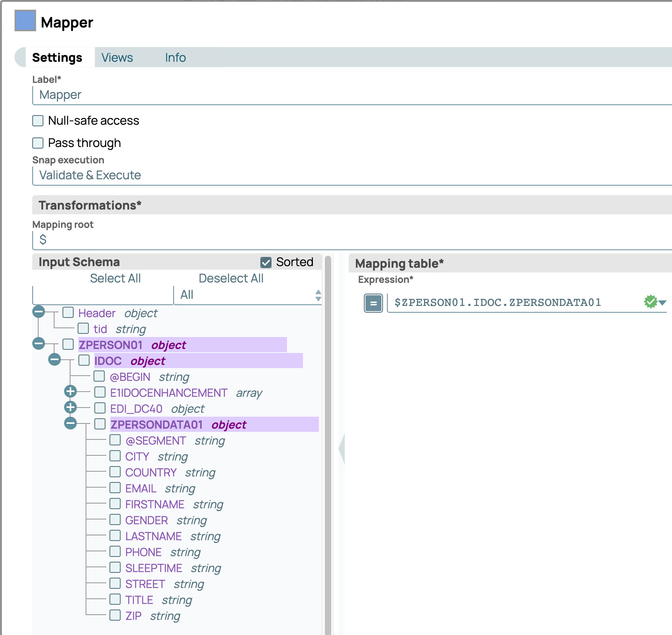Collapse the ZPERSON01 object node

(x=39, y=343)
